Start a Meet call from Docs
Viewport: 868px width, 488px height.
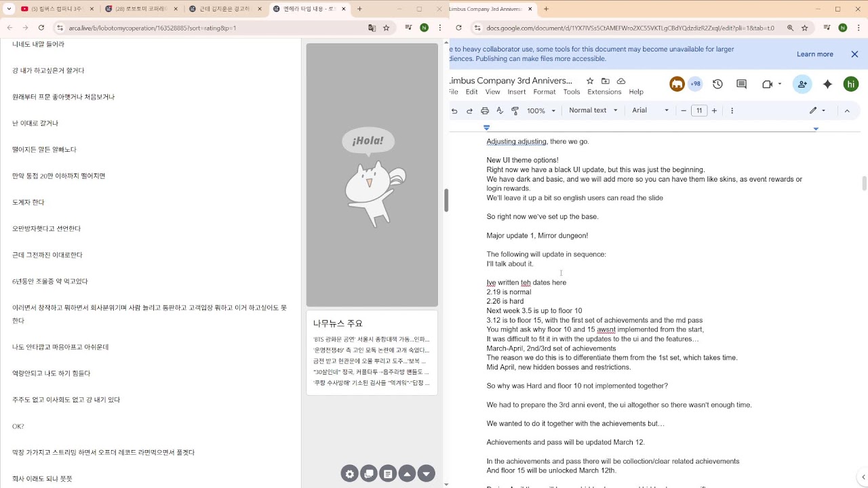pos(767,84)
